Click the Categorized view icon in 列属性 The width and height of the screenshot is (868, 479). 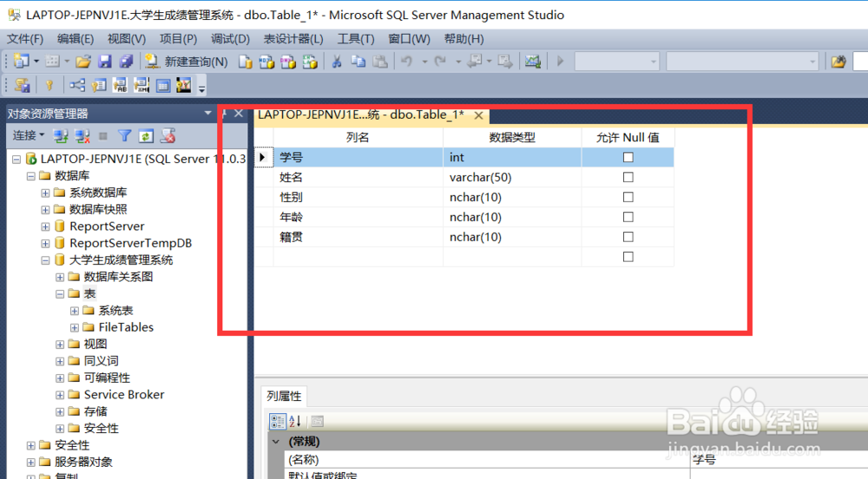(278, 422)
